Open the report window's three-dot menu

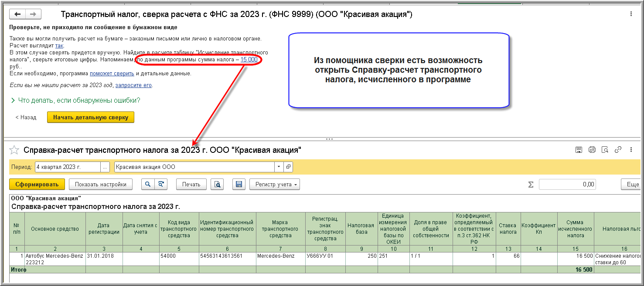631,150
